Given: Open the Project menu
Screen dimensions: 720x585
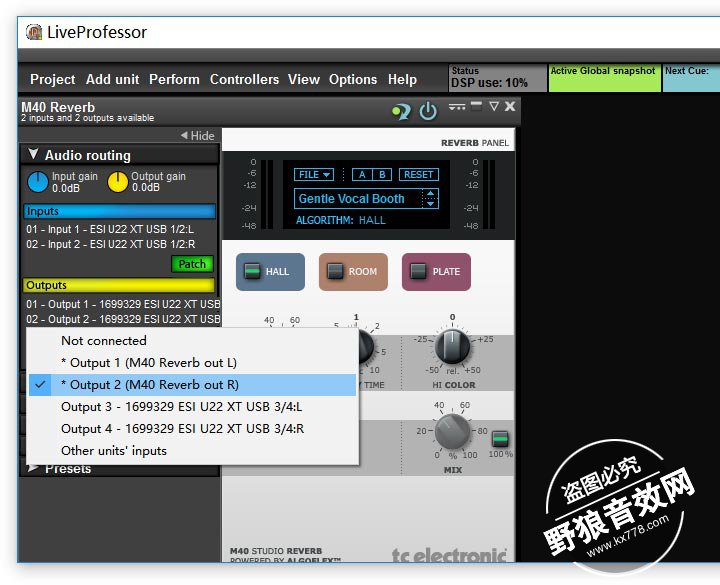Looking at the screenshot, I should click(52, 79).
